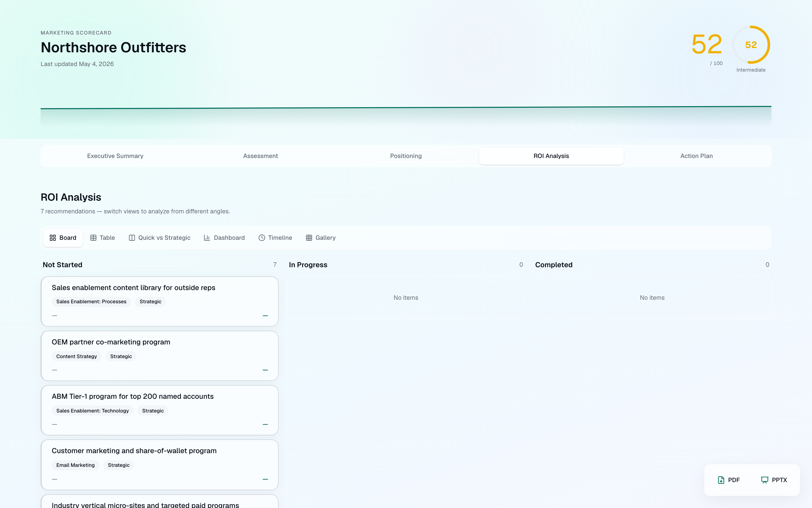Open Customer marketing and share-of-wallet card

(x=160, y=465)
